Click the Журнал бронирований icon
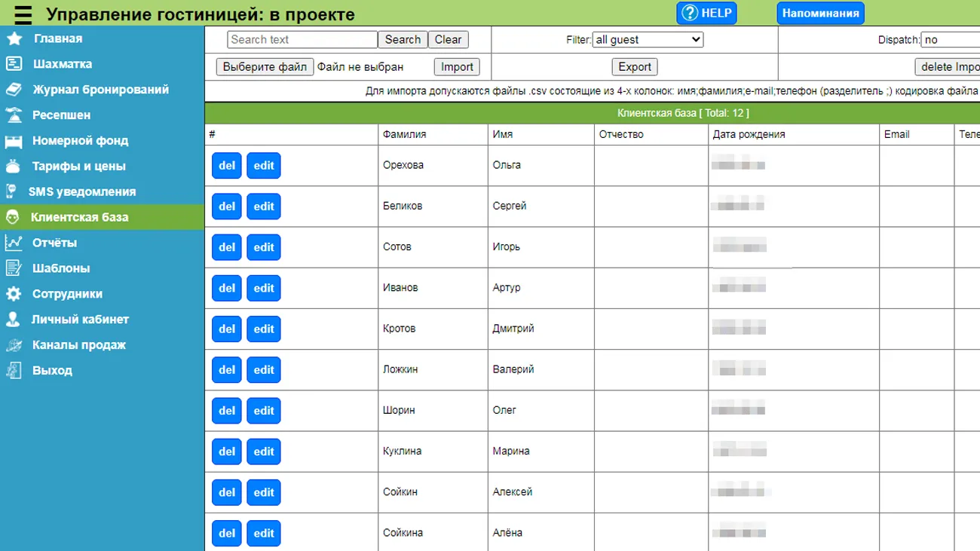This screenshot has width=980, height=551. click(14, 90)
